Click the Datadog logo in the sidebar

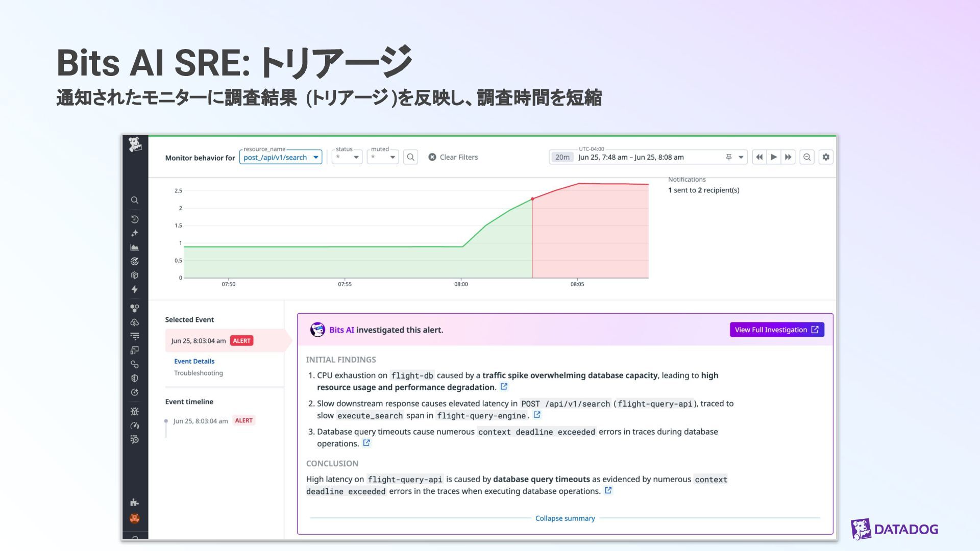(135, 145)
